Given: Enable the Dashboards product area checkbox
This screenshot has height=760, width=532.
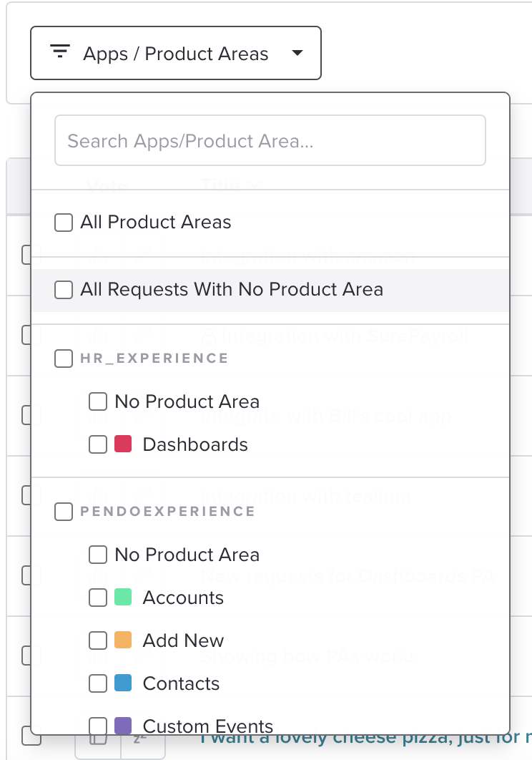Looking at the screenshot, I should [98, 444].
